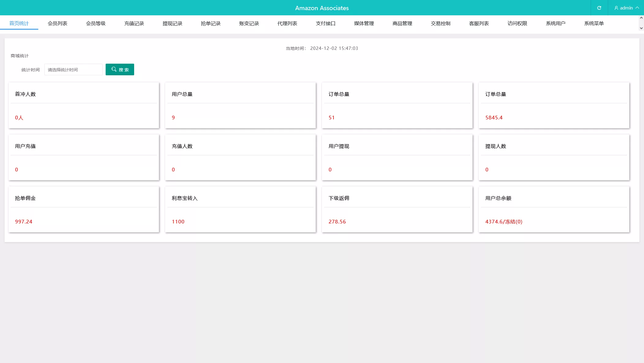Open the 代理列表 tab
Image resolution: width=644 pixels, height=363 pixels.
(x=287, y=24)
